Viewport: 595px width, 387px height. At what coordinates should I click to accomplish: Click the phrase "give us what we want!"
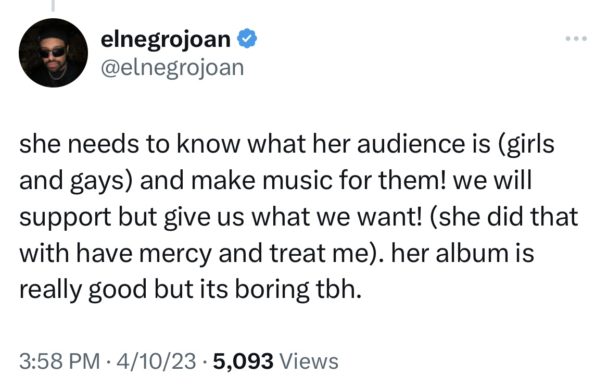pyautogui.click(x=293, y=217)
